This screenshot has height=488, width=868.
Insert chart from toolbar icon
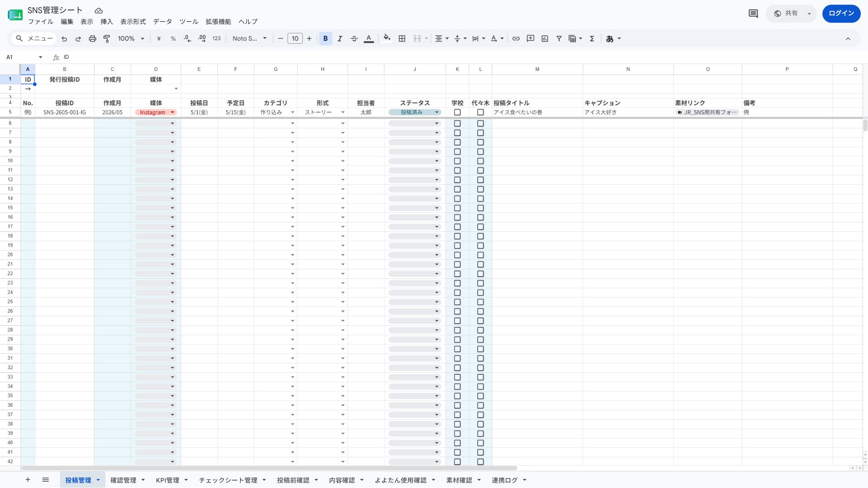tap(545, 39)
